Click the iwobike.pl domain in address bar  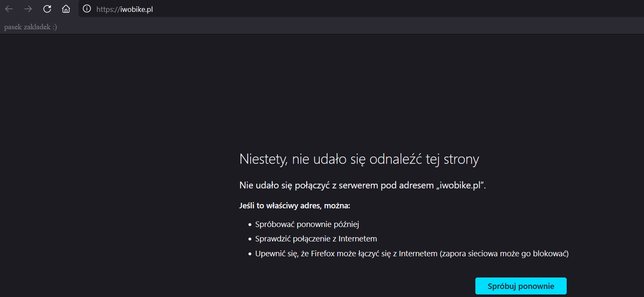(136, 9)
